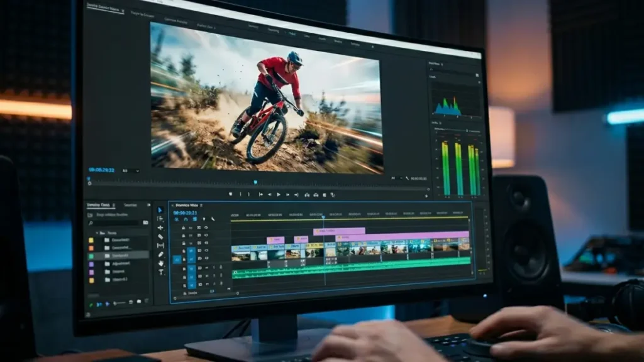The width and height of the screenshot is (644, 362).
Task: Click the Extract button in the monitor controls
Action: click(x=316, y=195)
